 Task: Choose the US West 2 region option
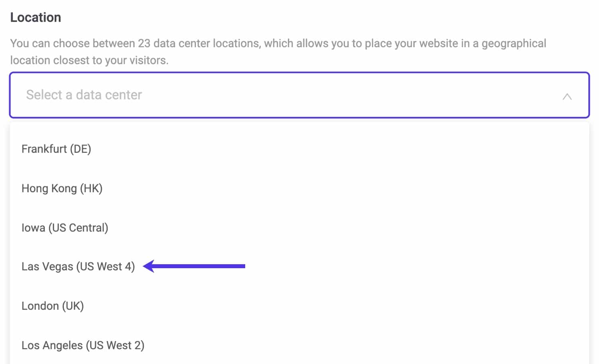click(83, 345)
